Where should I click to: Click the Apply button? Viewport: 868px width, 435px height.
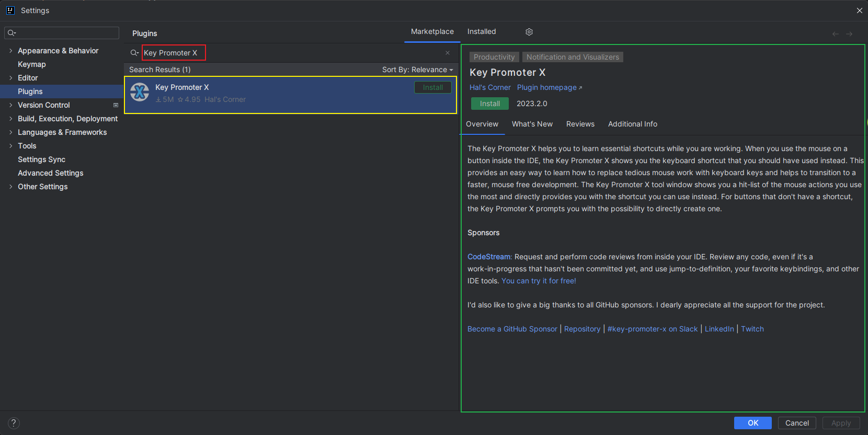click(841, 423)
